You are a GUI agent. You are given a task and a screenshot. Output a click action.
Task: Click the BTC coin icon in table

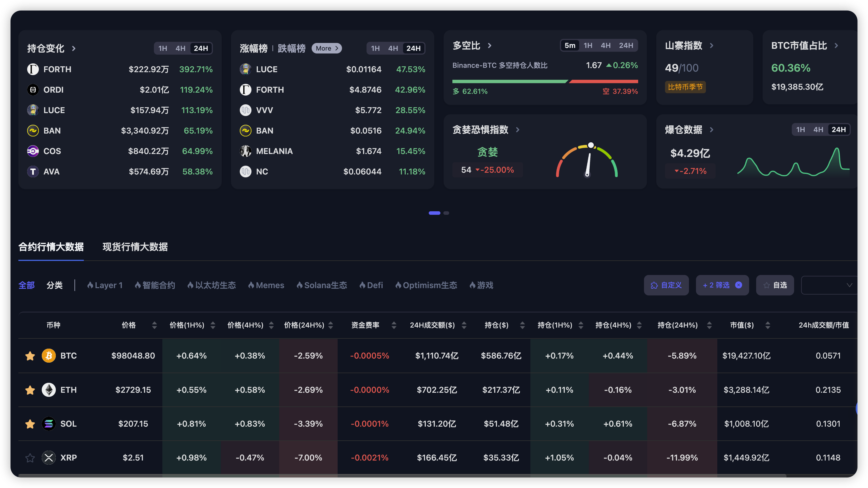click(x=48, y=355)
